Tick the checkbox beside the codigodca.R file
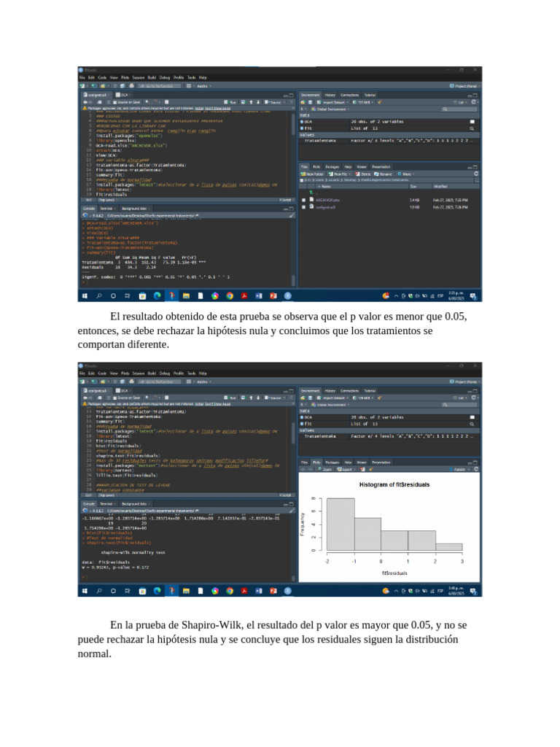The image size is (560, 747). [304, 207]
